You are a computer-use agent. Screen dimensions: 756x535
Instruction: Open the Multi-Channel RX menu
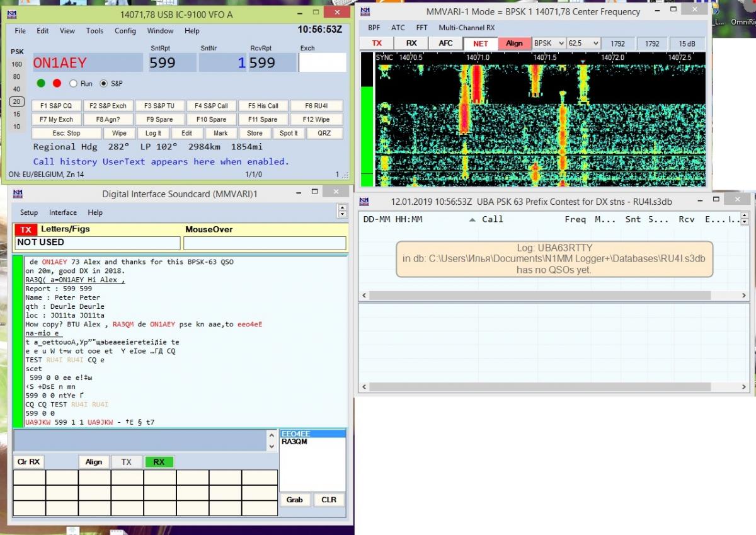pyautogui.click(x=466, y=28)
